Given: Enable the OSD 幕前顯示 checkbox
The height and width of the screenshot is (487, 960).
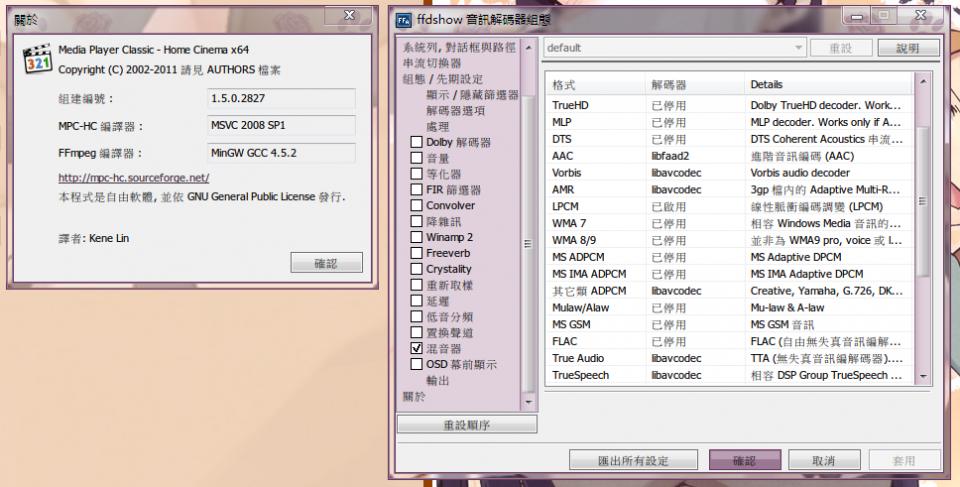Looking at the screenshot, I should point(416,364).
